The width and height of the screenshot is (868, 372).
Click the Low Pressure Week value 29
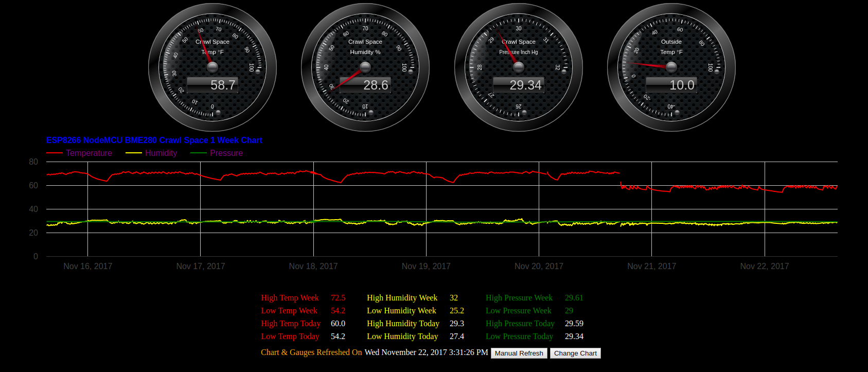[569, 311]
